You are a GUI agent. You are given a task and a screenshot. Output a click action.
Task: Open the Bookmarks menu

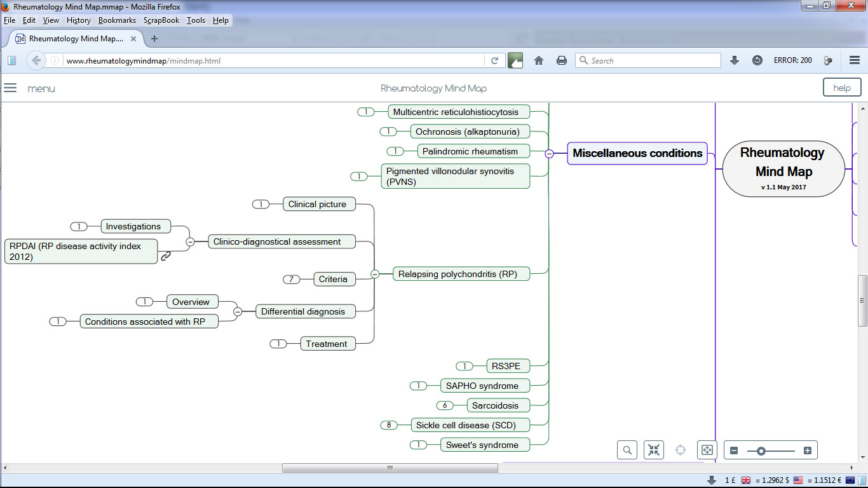(117, 20)
